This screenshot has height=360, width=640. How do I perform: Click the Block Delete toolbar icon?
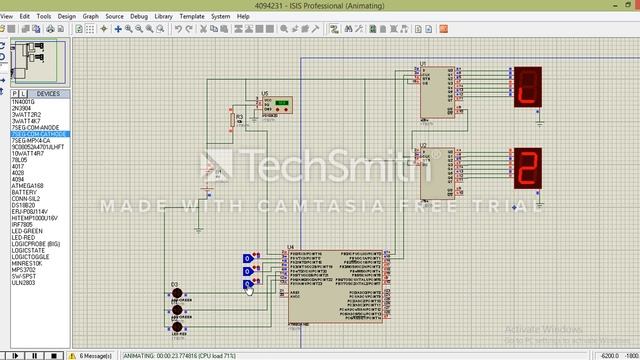(270, 29)
